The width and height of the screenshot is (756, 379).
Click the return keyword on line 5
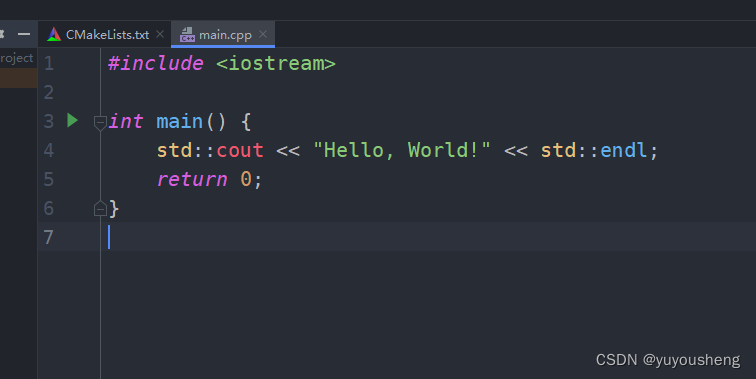tap(191, 179)
